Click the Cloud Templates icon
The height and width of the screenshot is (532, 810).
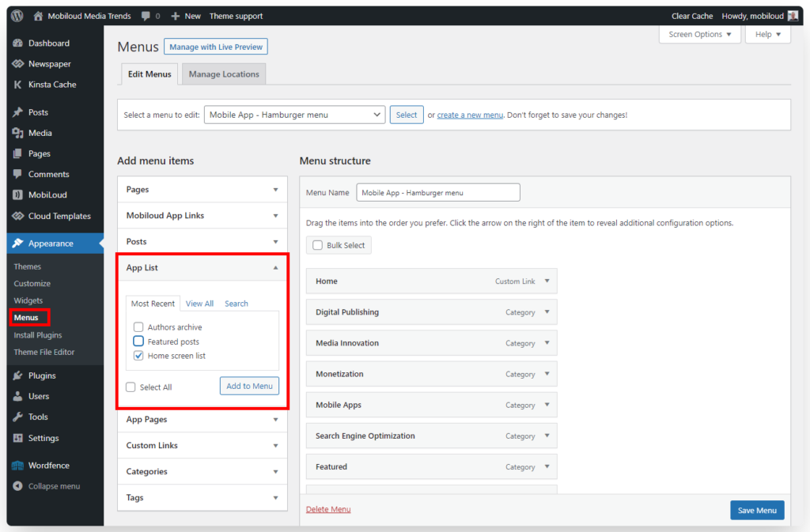[18, 216]
